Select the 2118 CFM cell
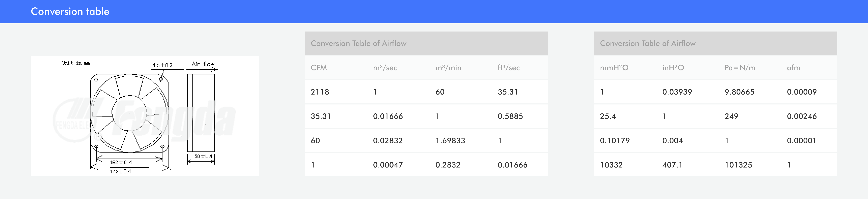This screenshot has height=199, width=868. [x=320, y=92]
